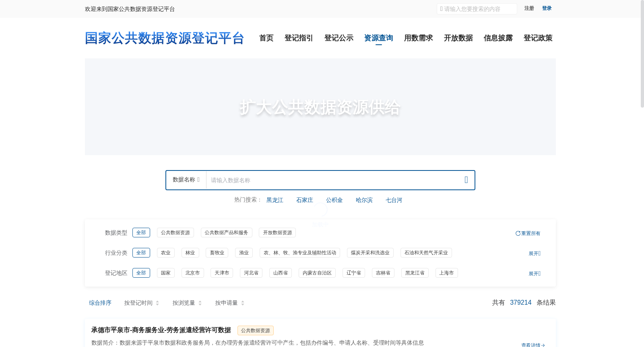Click hot search term 七台河

(394, 200)
